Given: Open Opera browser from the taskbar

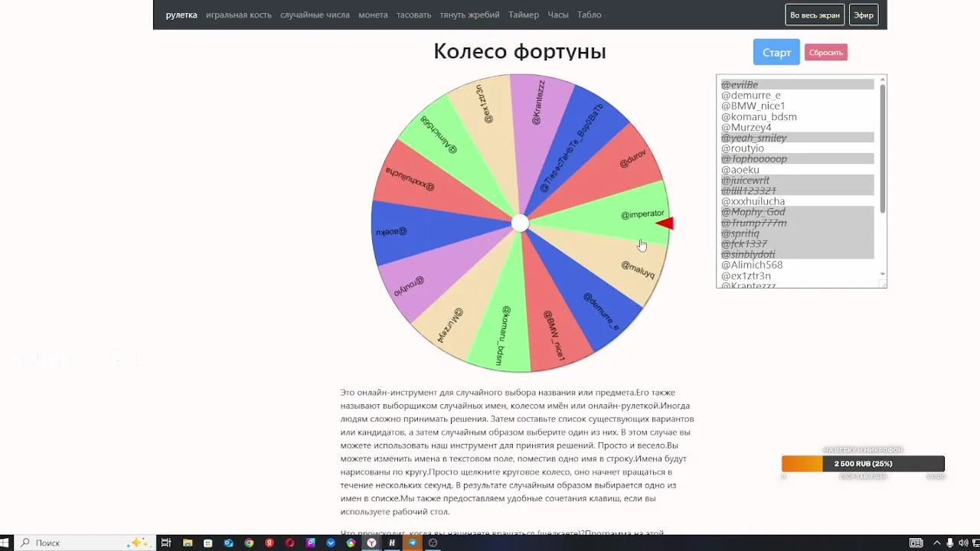Looking at the screenshot, I should [x=290, y=543].
